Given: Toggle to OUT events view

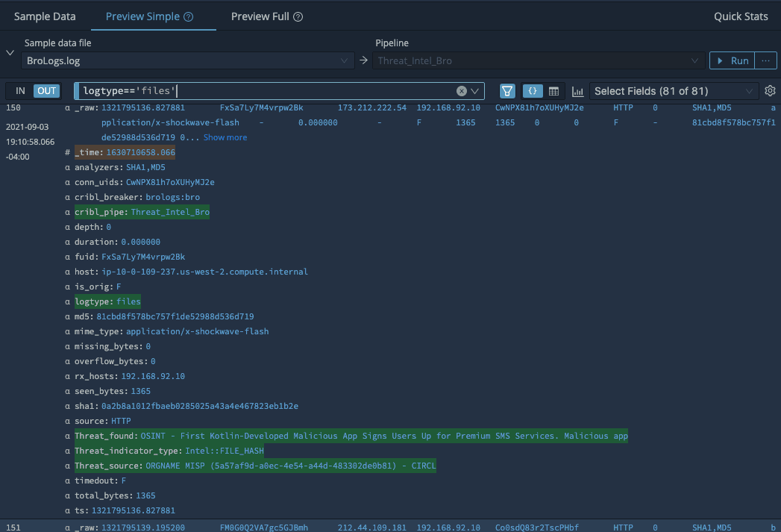Looking at the screenshot, I should 47,91.
